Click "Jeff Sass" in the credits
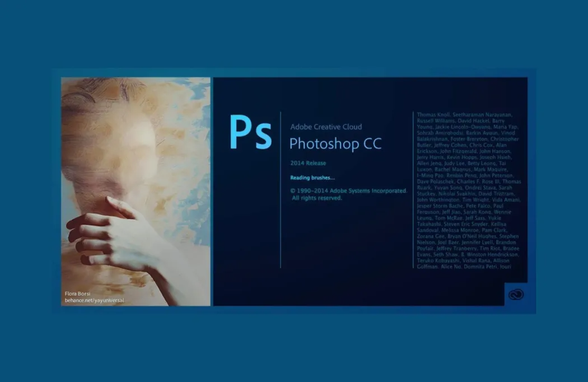 (x=475, y=218)
